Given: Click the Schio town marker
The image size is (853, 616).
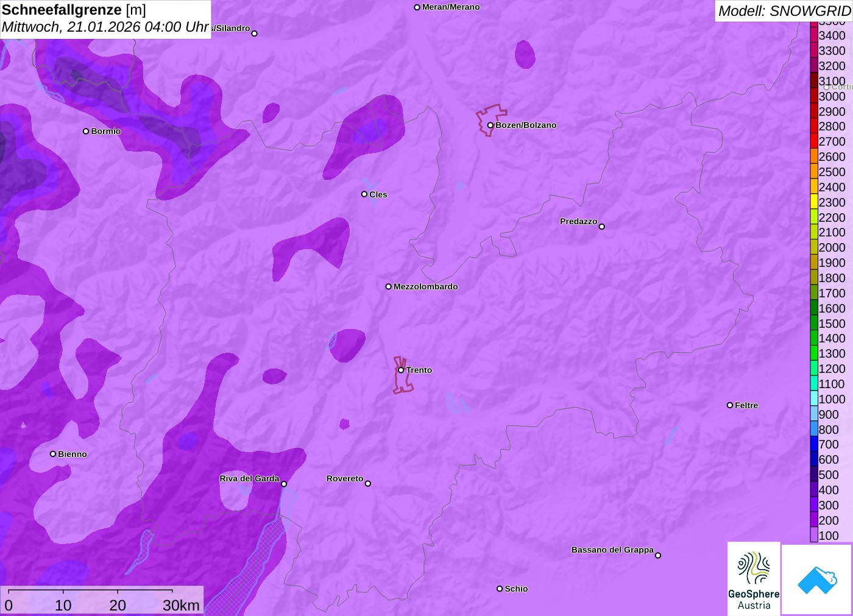Looking at the screenshot, I should pyautogui.click(x=500, y=589).
